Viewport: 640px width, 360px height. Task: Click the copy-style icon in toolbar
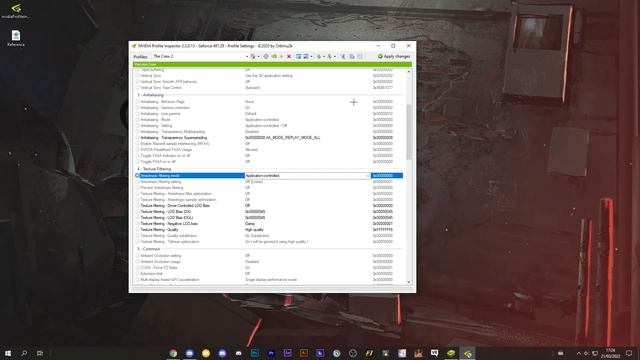pyautogui.click(x=352, y=56)
